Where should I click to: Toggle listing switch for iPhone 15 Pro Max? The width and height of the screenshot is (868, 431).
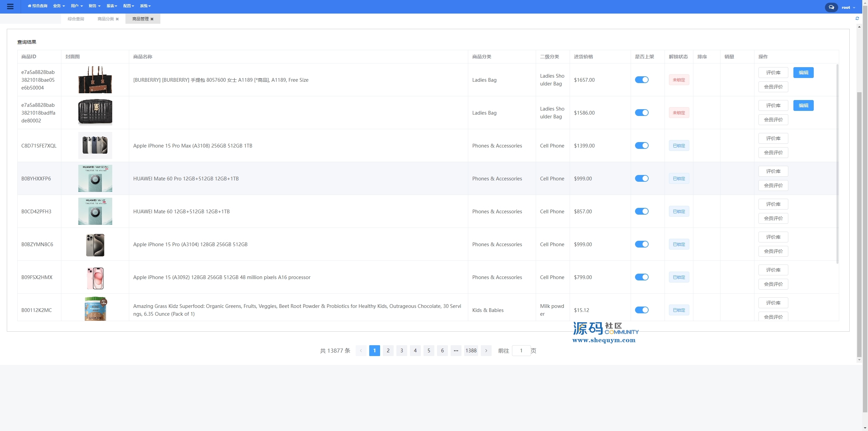(642, 145)
